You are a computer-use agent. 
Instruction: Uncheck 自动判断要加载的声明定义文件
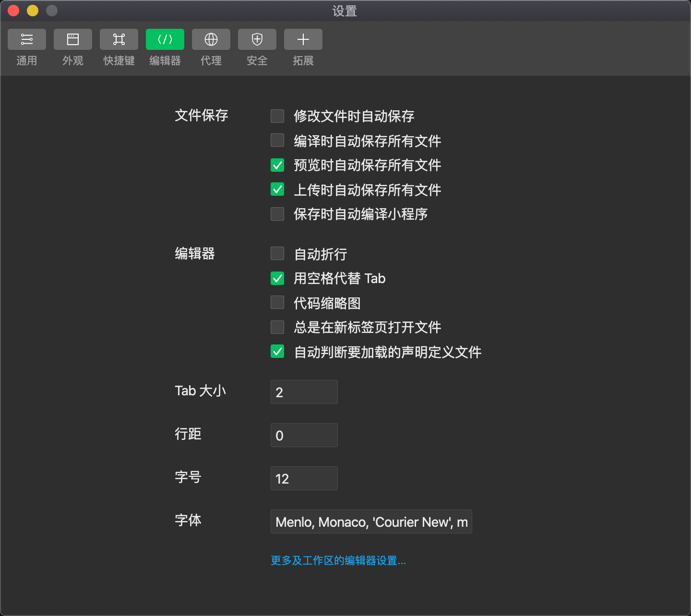click(277, 351)
